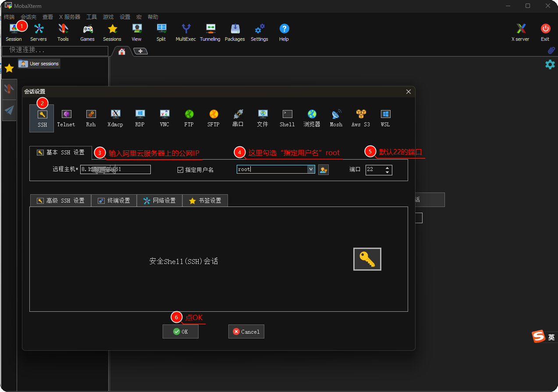The image size is (558, 392).
Task: Select the VNC session type
Action: [x=164, y=118]
